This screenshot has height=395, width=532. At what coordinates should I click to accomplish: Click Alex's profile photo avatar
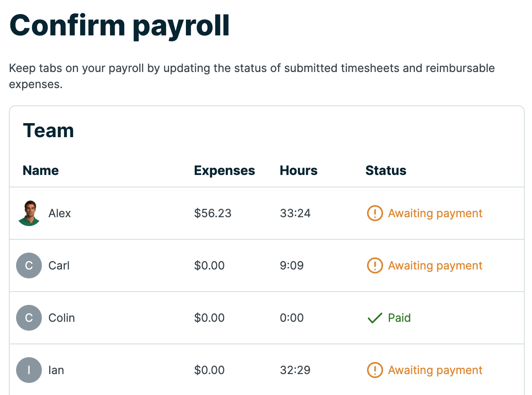[29, 213]
